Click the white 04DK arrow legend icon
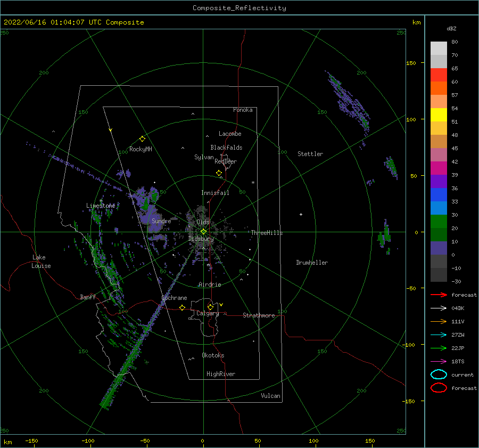Viewport: 479px width, 448px height. click(439, 308)
